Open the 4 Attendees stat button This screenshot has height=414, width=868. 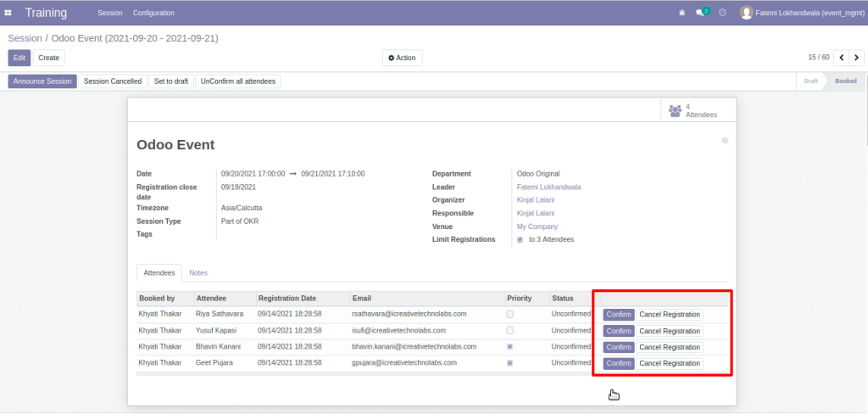698,110
